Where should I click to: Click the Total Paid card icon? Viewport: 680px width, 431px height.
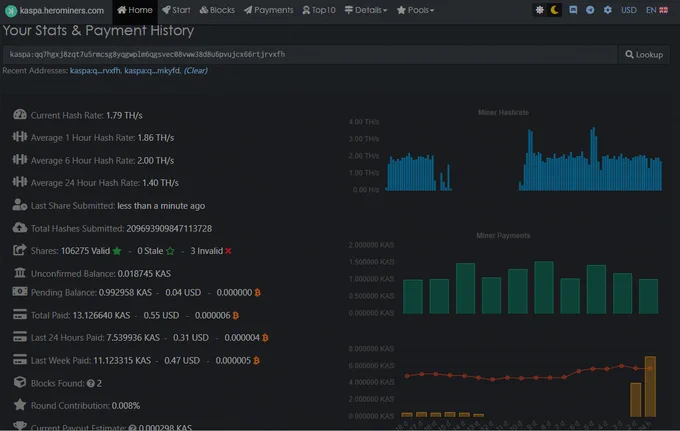click(20, 314)
